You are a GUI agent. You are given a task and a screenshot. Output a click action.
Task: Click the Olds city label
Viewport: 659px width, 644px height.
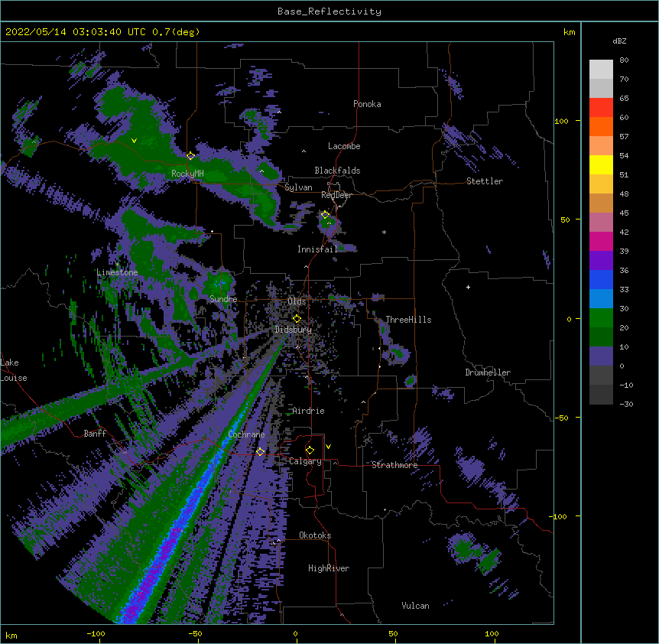(297, 301)
